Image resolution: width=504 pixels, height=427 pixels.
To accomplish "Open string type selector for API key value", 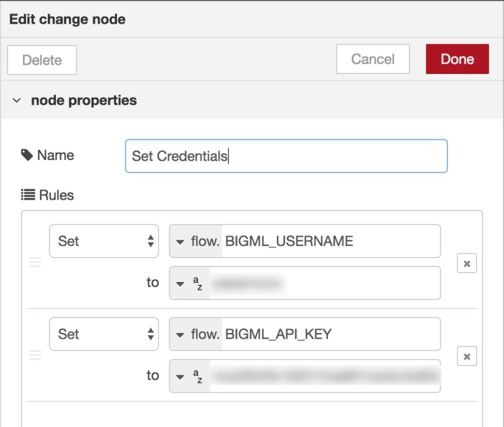I will (x=189, y=376).
